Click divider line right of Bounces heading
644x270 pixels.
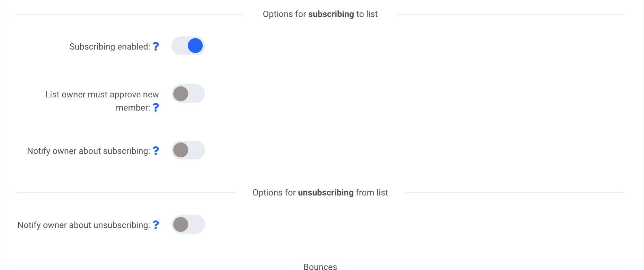(x=489, y=267)
